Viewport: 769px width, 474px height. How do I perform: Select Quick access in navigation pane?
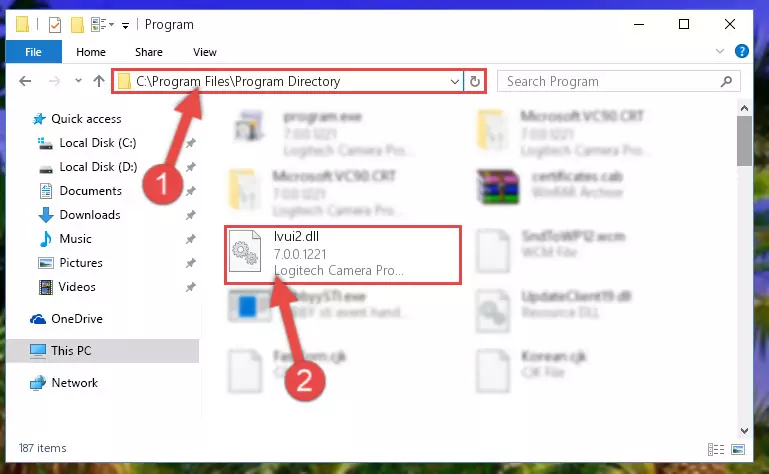point(77,119)
